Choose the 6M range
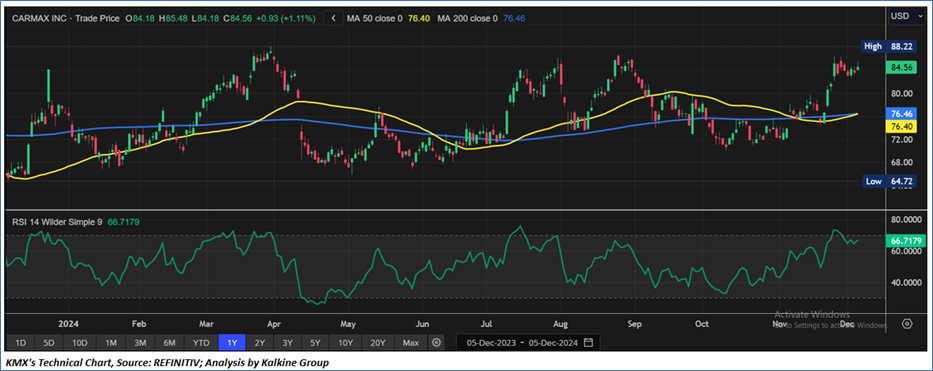 point(170,342)
